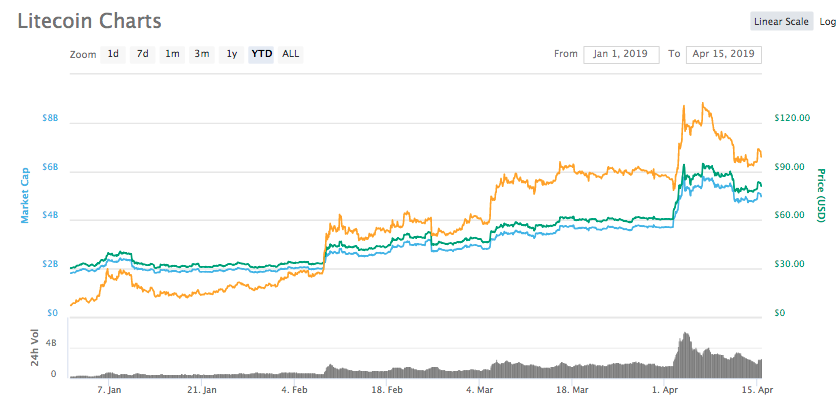Click the Litecoin Charts heading
Viewport: 839px width, 414px height.
(x=89, y=21)
